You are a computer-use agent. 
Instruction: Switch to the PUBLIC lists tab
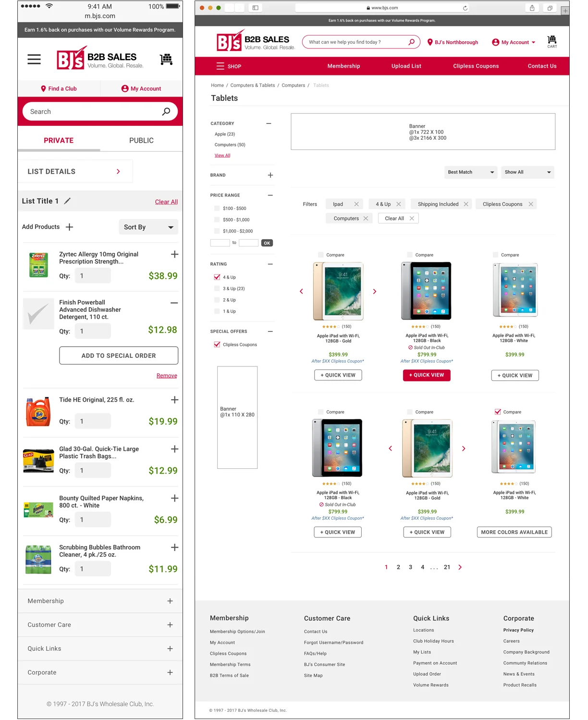point(141,140)
